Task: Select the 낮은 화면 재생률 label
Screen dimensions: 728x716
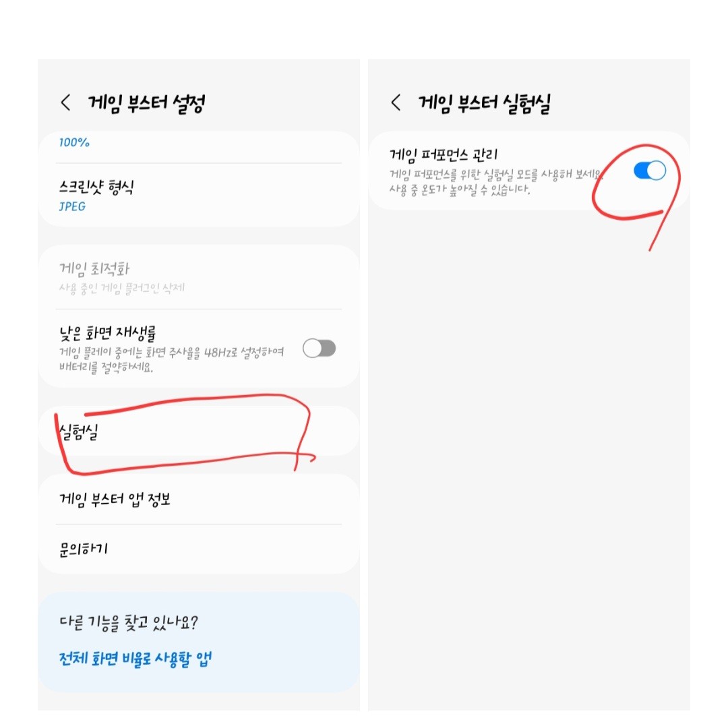Action: (x=107, y=333)
